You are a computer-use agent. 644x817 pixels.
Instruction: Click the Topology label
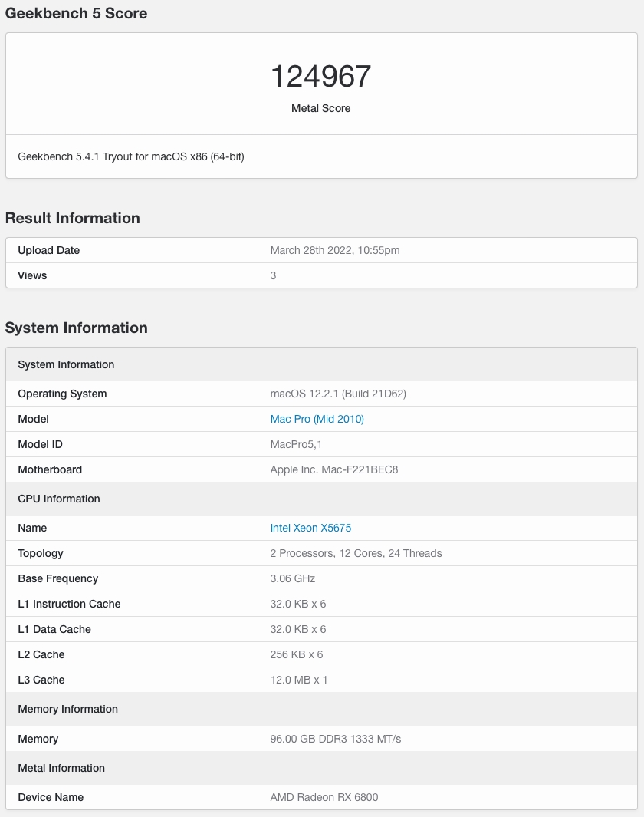[x=41, y=553]
